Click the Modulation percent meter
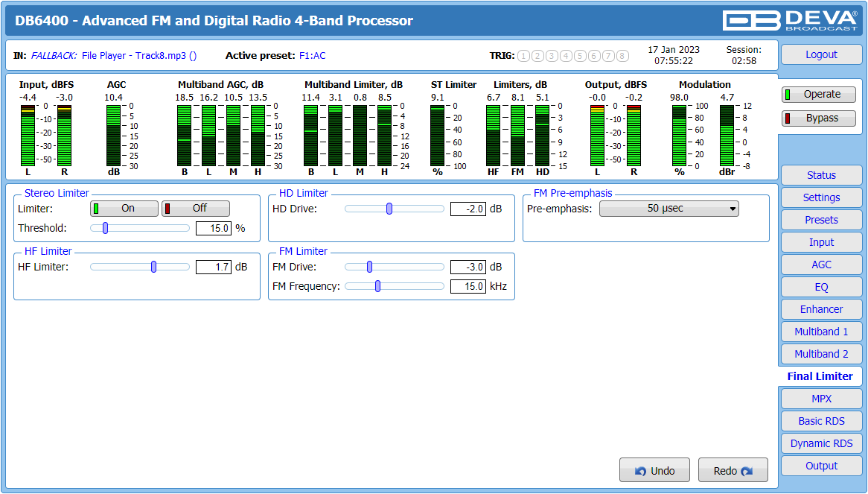This screenshot has height=494, width=868. pos(679,136)
